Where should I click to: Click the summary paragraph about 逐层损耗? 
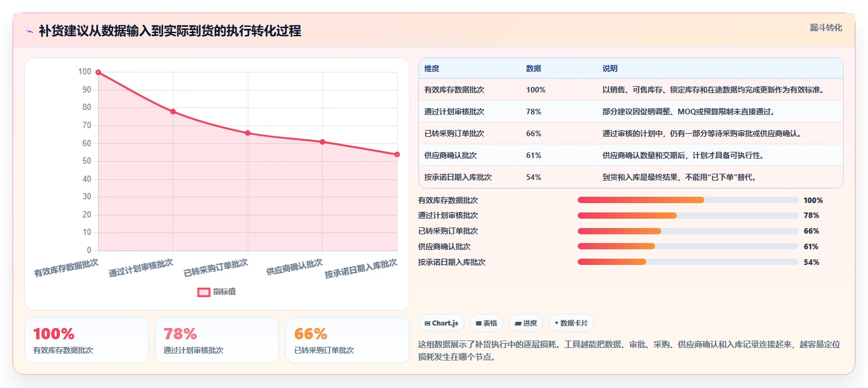pyautogui.click(x=629, y=351)
